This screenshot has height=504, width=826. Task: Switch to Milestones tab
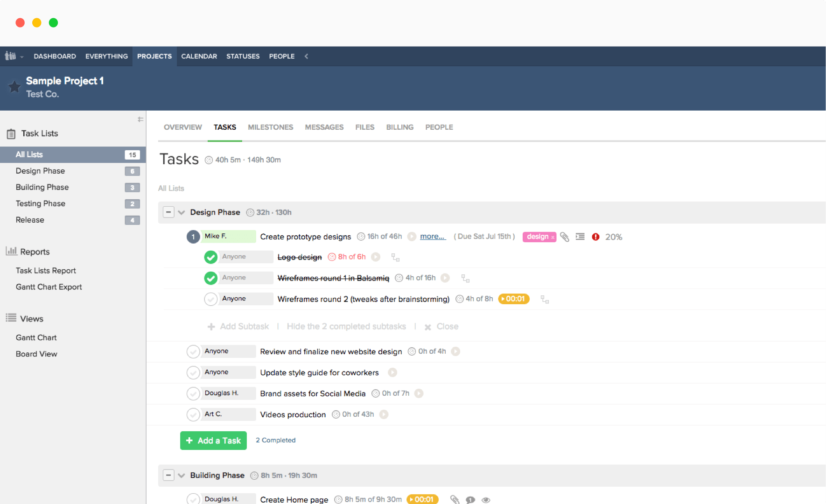tap(271, 127)
